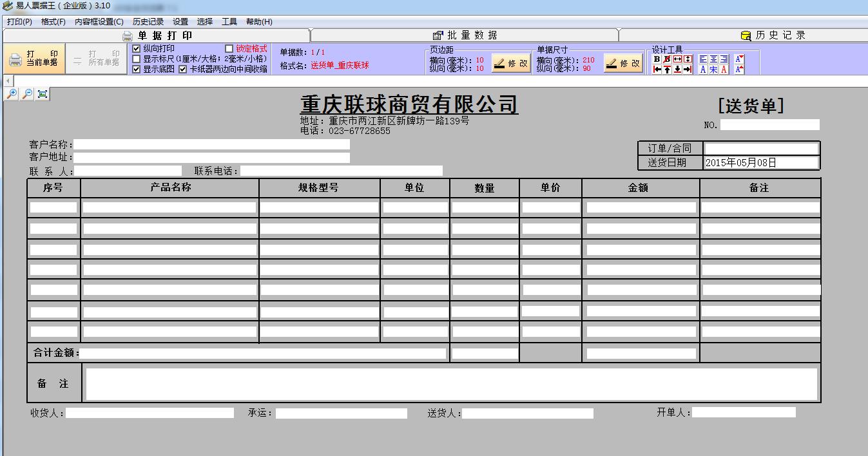Image resolution: width=868 pixels, height=456 pixels.
Task: Click the 宋 font-family icon
Action: [713, 70]
